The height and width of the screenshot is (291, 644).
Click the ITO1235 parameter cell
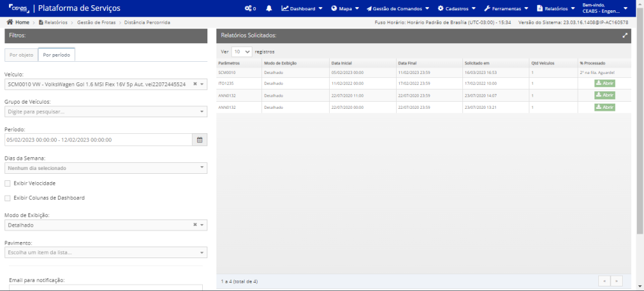coord(239,83)
